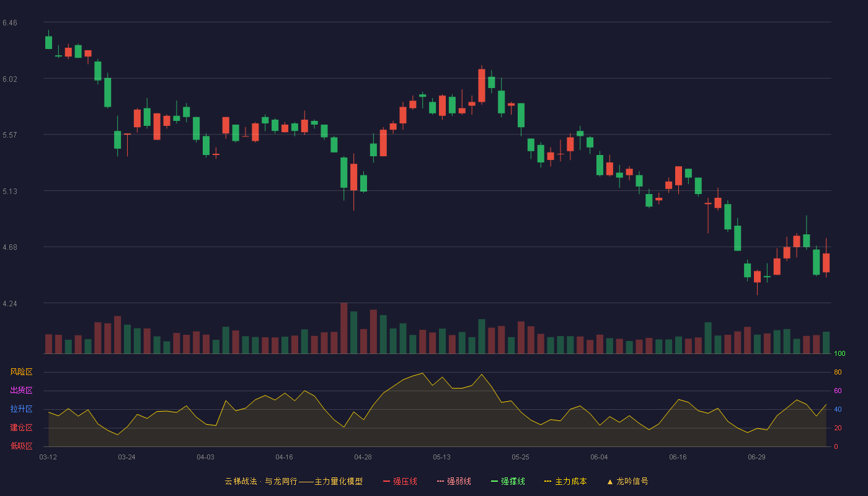
Task: Pick the 05-13 date label
Action: (441, 458)
